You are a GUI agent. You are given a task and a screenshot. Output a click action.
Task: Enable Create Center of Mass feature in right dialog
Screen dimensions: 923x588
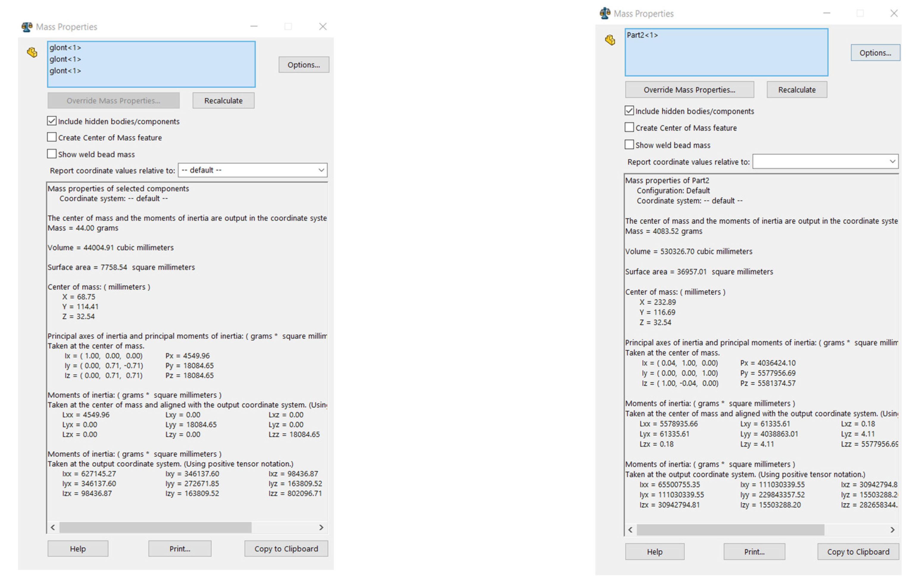(x=629, y=127)
